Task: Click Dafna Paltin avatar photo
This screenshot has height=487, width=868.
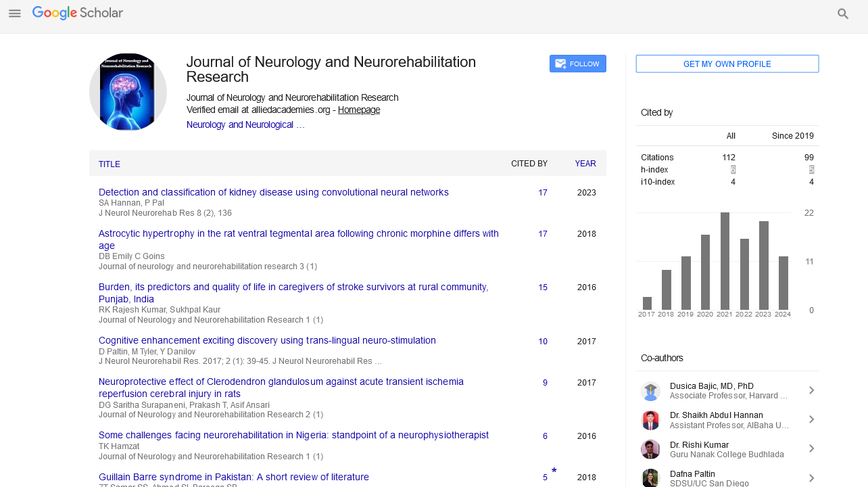Action: (650, 478)
